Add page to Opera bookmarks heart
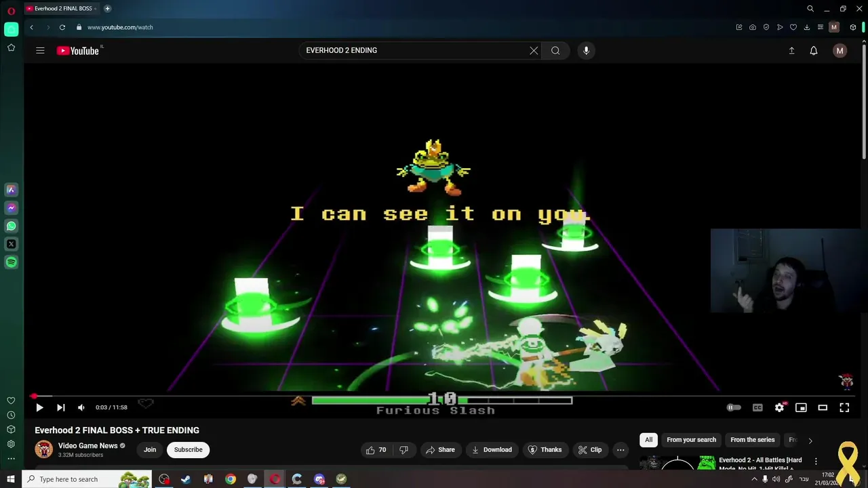The height and width of the screenshot is (488, 868). click(793, 27)
